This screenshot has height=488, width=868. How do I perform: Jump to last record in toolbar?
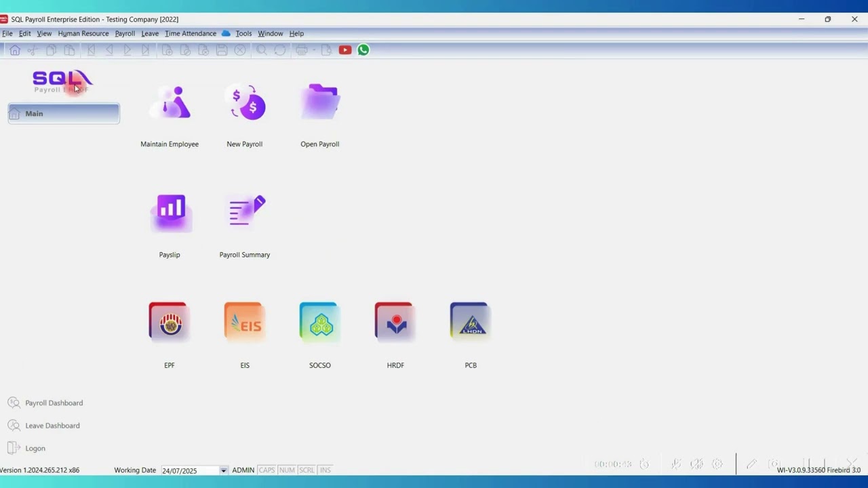pos(146,50)
